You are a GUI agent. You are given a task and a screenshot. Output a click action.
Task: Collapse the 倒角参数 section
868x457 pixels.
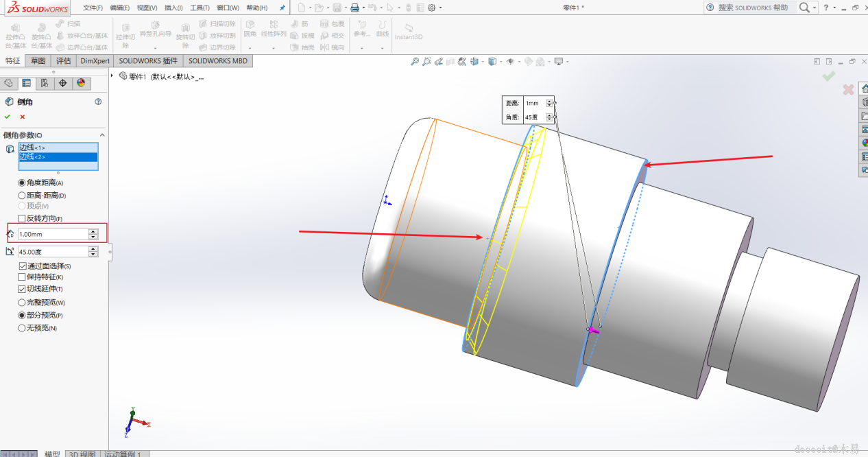(102, 135)
